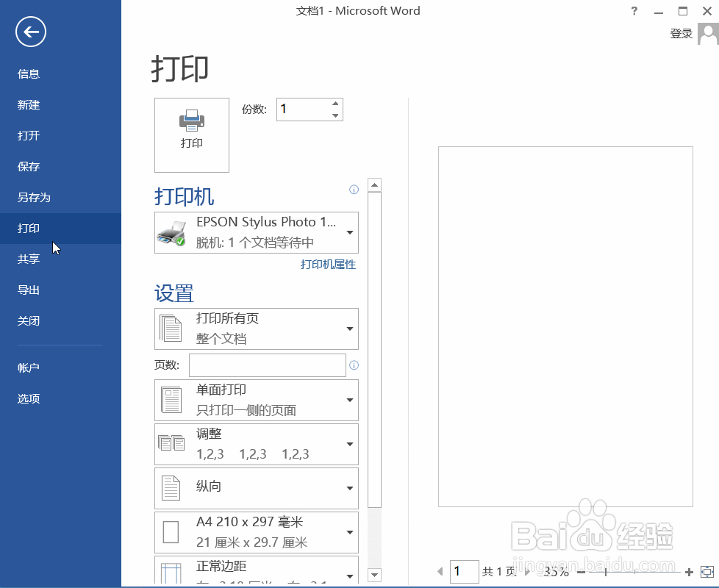Click the 登录 sign-in link
The image size is (719, 588).
point(681,34)
